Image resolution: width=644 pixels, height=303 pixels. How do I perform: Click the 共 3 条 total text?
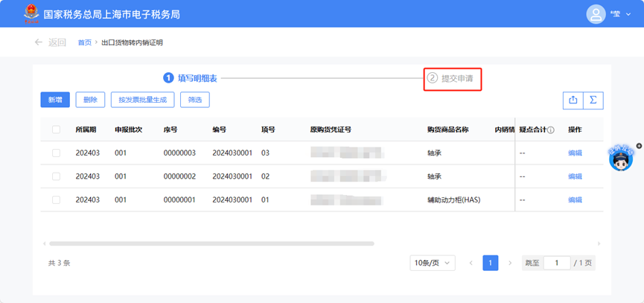point(59,264)
